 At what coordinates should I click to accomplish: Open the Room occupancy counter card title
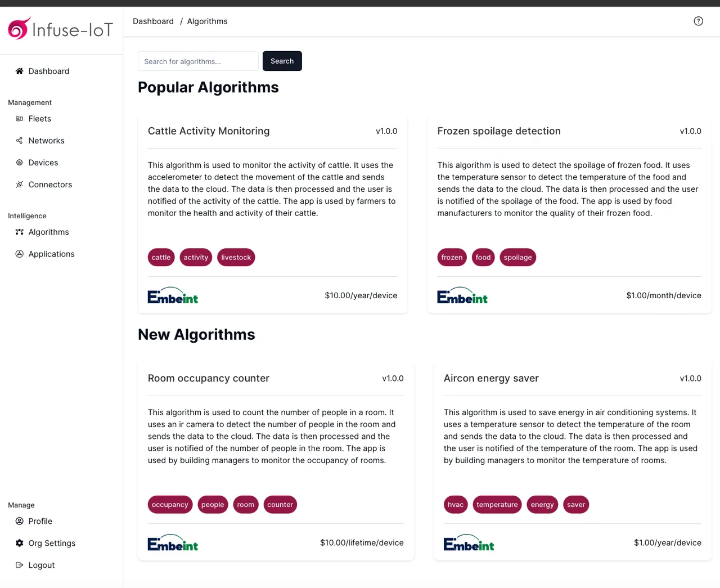(x=209, y=378)
